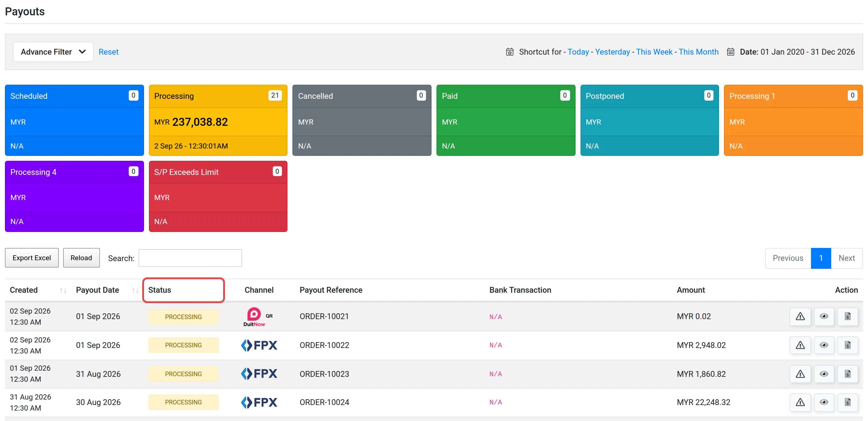Reset the filters
The height and width of the screenshot is (421, 868).
point(108,52)
